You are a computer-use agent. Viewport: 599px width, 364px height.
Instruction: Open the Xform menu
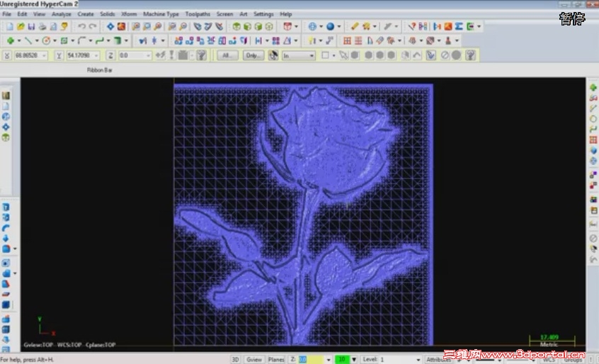click(x=129, y=14)
